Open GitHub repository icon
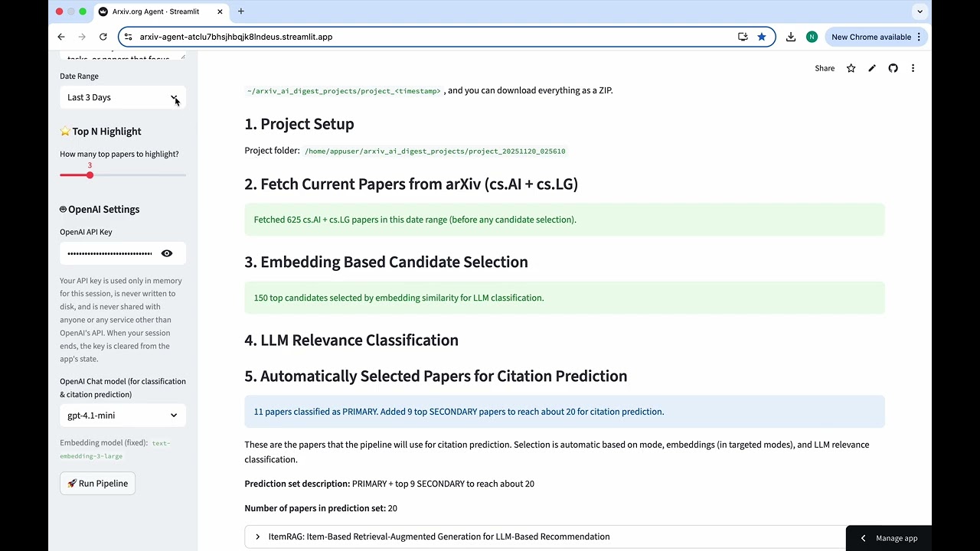Screen dimensions: 980x551 (x=893, y=68)
